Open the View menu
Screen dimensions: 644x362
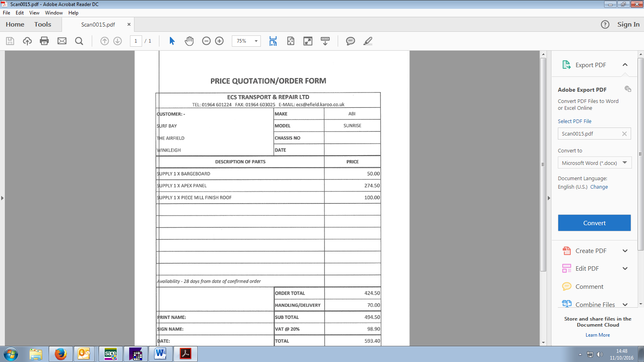click(34, 13)
